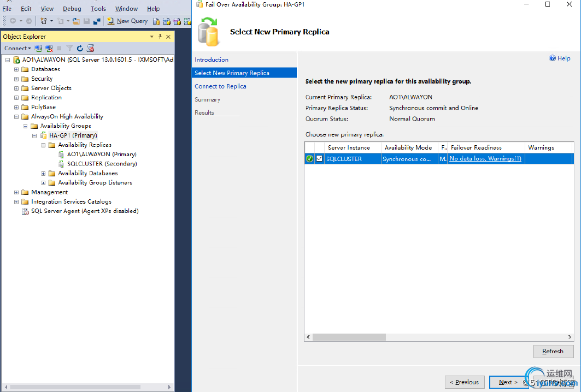581x392 pixels.
Task: Click the Save single-disk icon
Action: pyautogui.click(x=86, y=21)
